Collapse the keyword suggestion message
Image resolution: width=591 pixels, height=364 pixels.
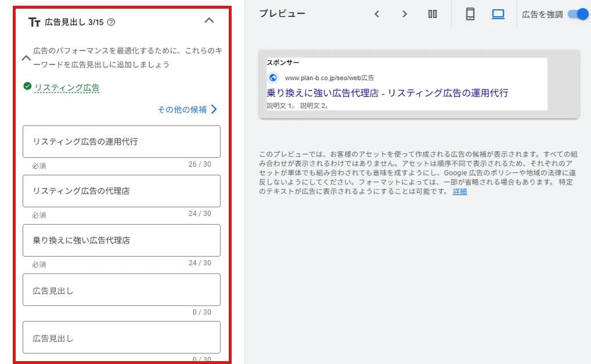coord(26,58)
